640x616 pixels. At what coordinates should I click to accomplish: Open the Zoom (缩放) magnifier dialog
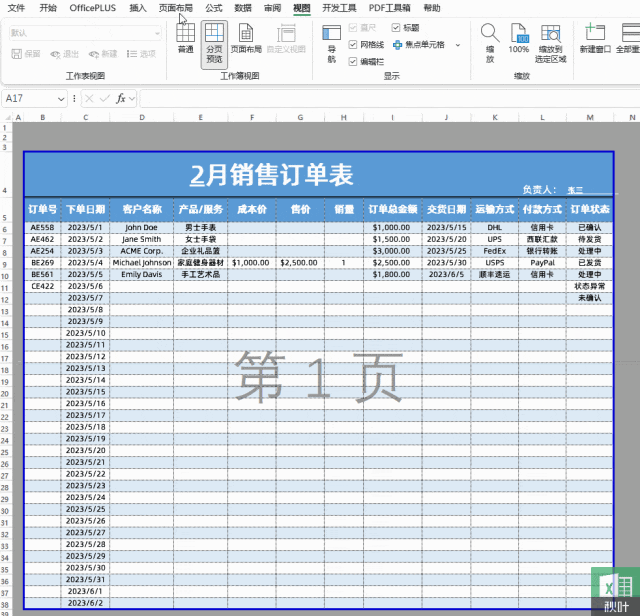(x=490, y=43)
